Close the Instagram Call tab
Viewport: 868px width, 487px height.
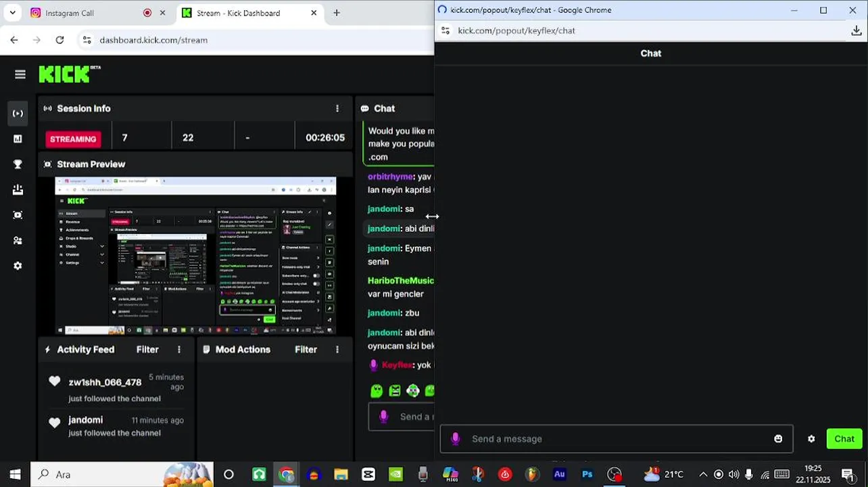[162, 13]
